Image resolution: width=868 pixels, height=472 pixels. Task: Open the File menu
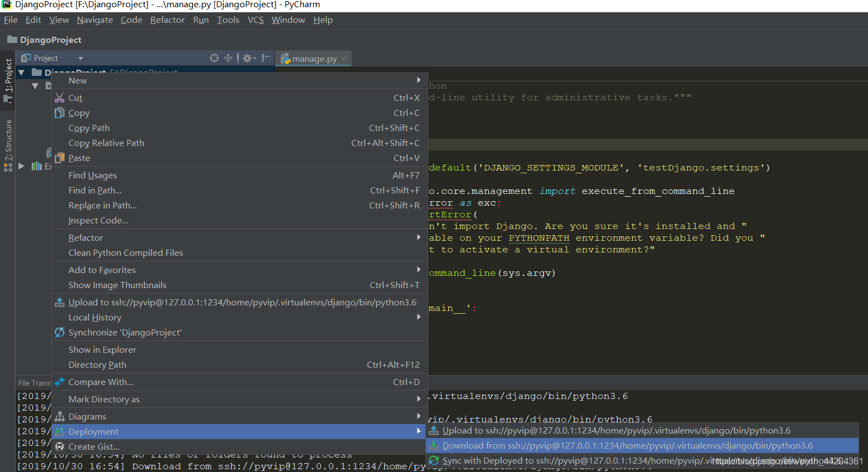pyautogui.click(x=11, y=20)
